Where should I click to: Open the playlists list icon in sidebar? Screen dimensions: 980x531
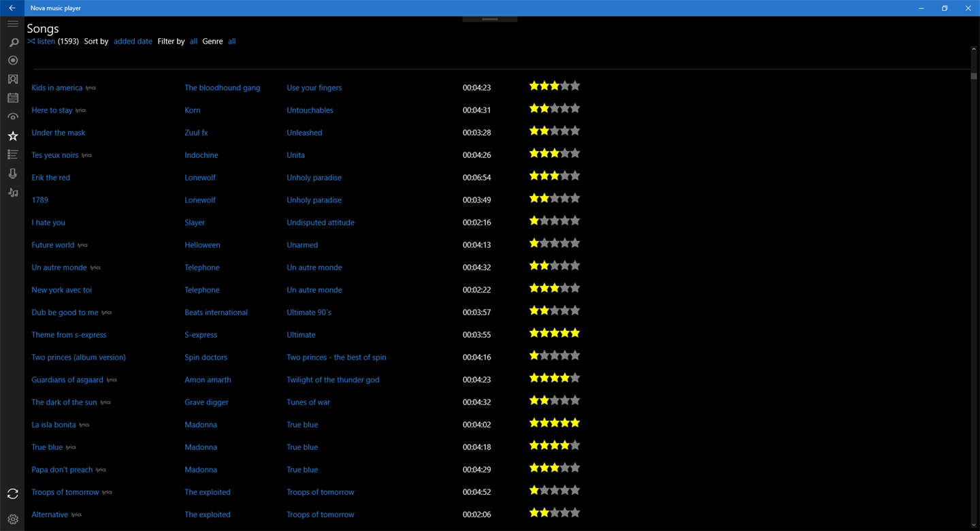coord(12,155)
